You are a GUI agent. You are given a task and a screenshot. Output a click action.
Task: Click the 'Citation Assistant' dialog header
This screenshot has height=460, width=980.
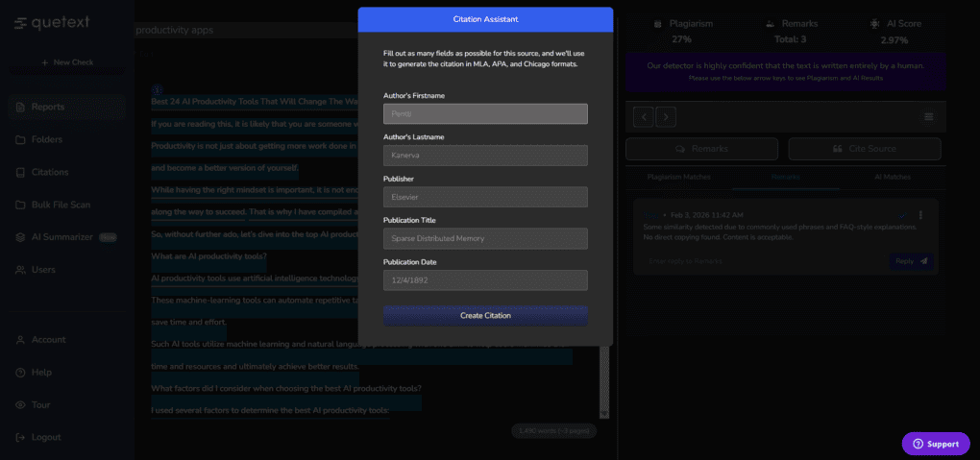[x=485, y=19]
